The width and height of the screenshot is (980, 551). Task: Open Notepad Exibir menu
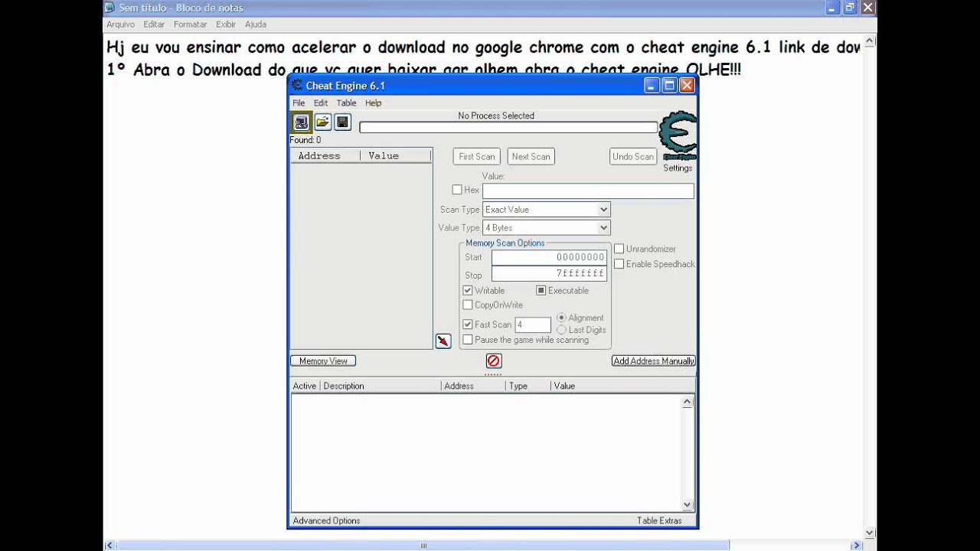226,24
